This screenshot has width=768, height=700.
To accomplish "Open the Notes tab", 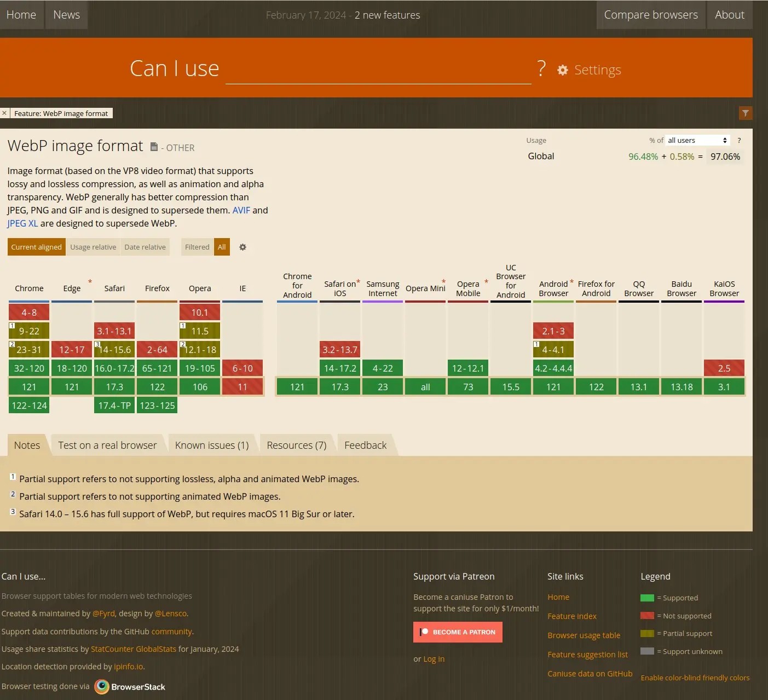I will coord(27,446).
